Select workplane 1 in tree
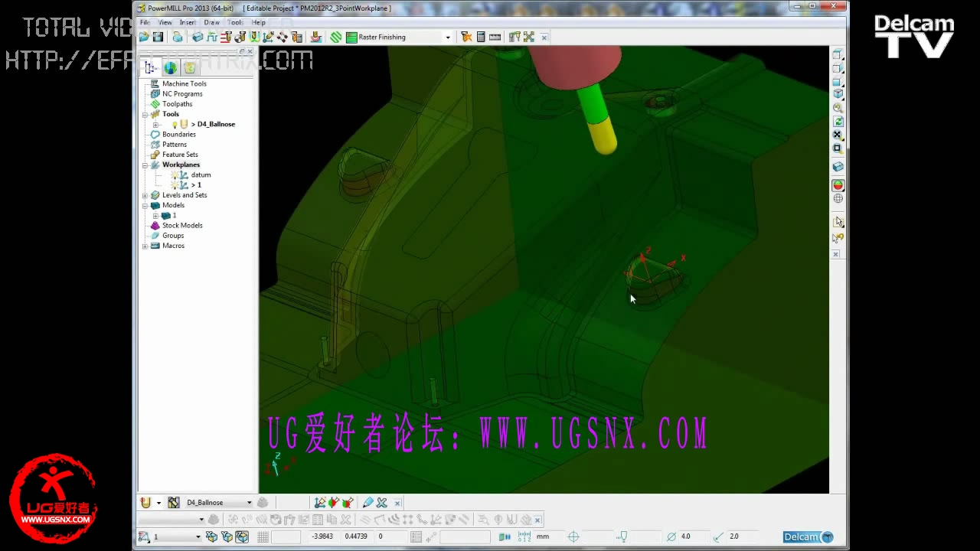 [x=198, y=184]
